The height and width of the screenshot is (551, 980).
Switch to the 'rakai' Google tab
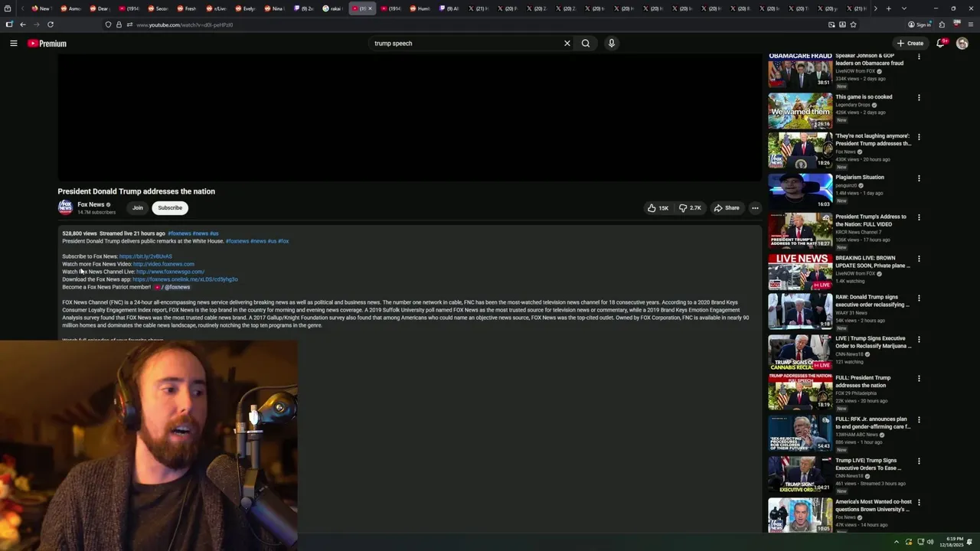[x=332, y=8]
